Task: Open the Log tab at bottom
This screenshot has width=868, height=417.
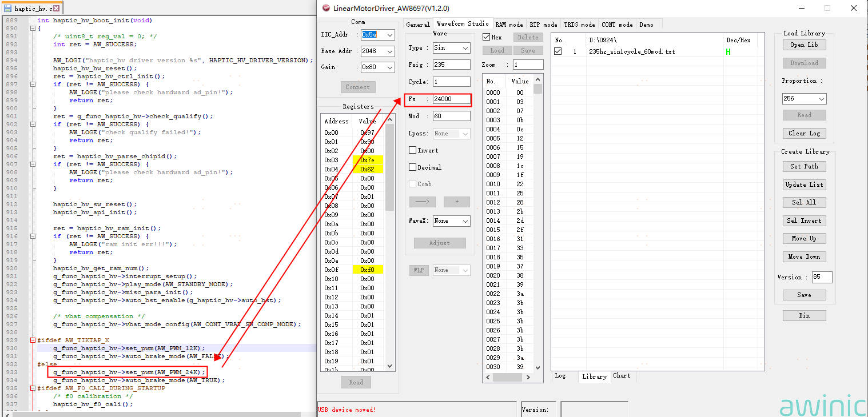Action: [560, 376]
